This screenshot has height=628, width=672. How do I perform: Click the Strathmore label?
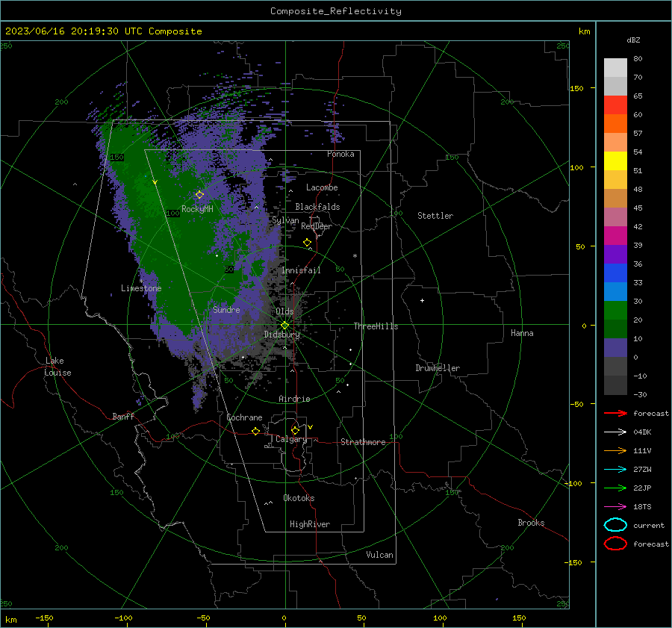pos(363,442)
